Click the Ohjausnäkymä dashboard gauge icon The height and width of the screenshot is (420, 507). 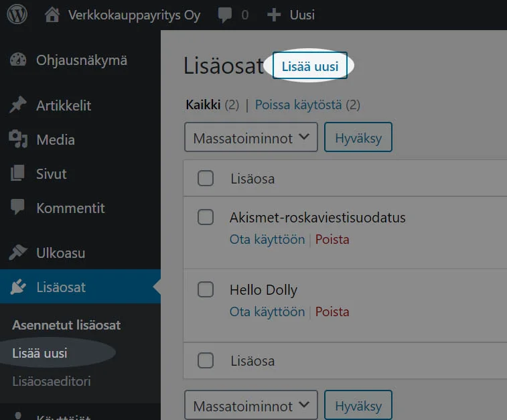(18, 60)
